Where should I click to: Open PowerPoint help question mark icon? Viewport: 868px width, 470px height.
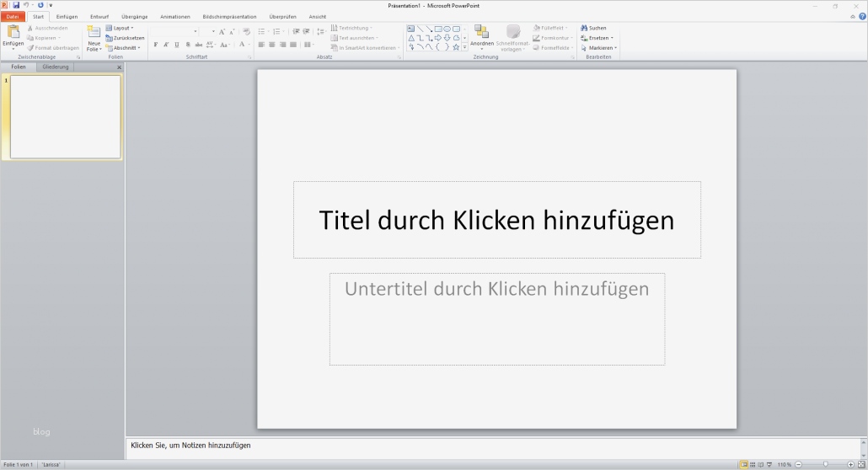[861, 17]
